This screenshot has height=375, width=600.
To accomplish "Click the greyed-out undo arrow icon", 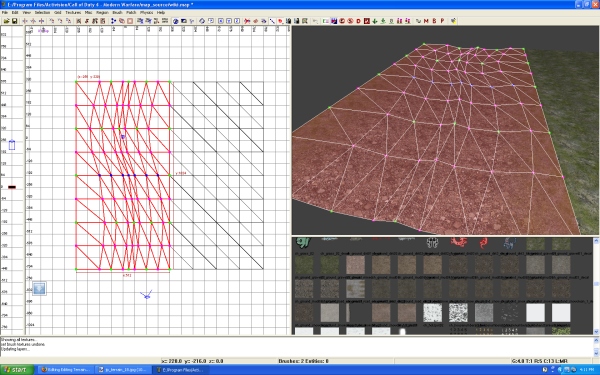I will [x=315, y=21].
